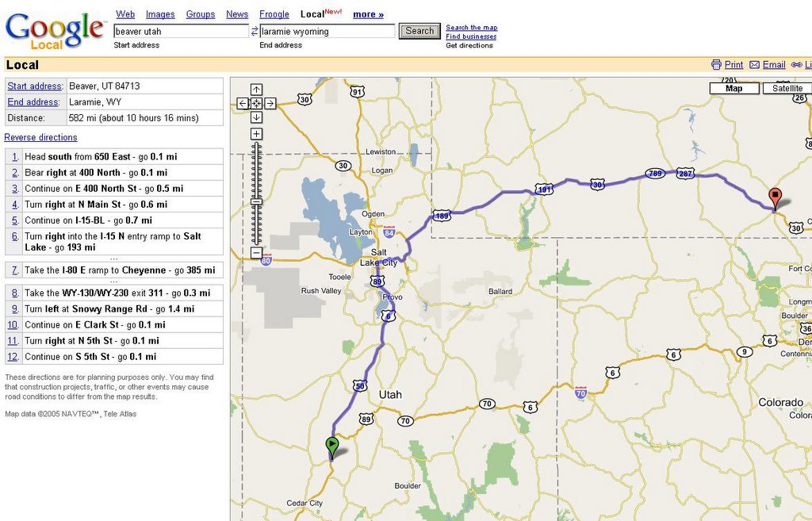Image resolution: width=812 pixels, height=521 pixels.
Task: Pan the map down with the arrow
Action: pyautogui.click(x=256, y=117)
